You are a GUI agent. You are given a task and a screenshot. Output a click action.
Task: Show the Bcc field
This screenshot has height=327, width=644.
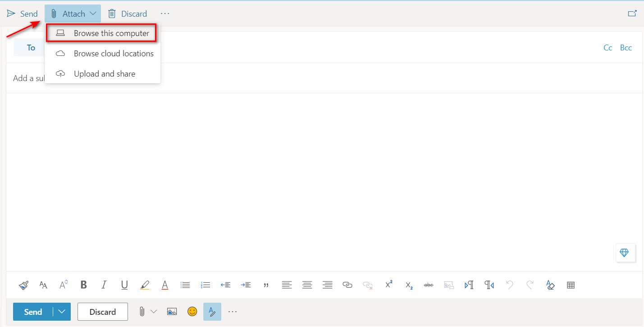pos(626,48)
